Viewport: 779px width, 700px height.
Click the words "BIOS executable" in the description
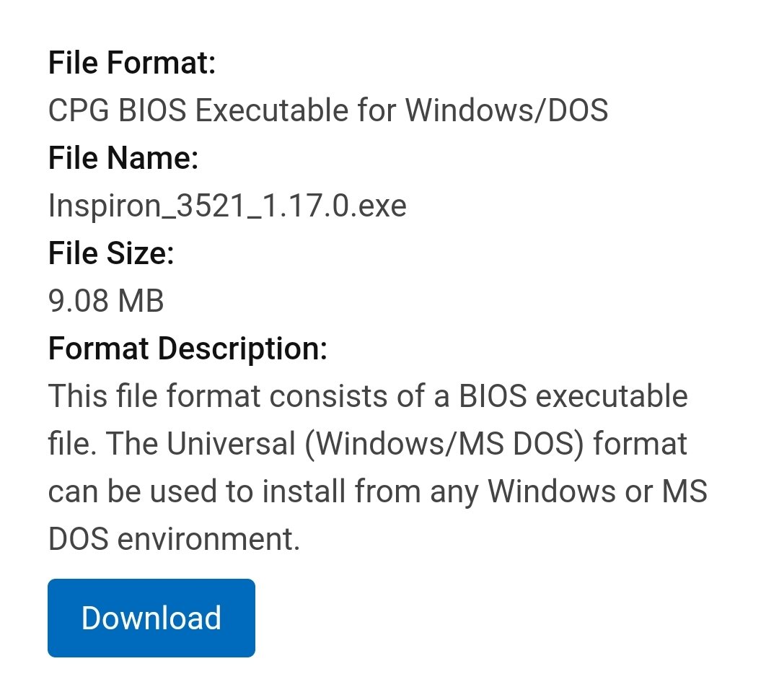click(x=573, y=396)
